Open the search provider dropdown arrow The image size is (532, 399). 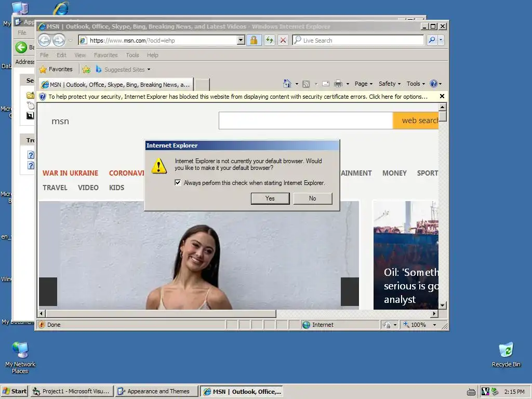(x=441, y=40)
